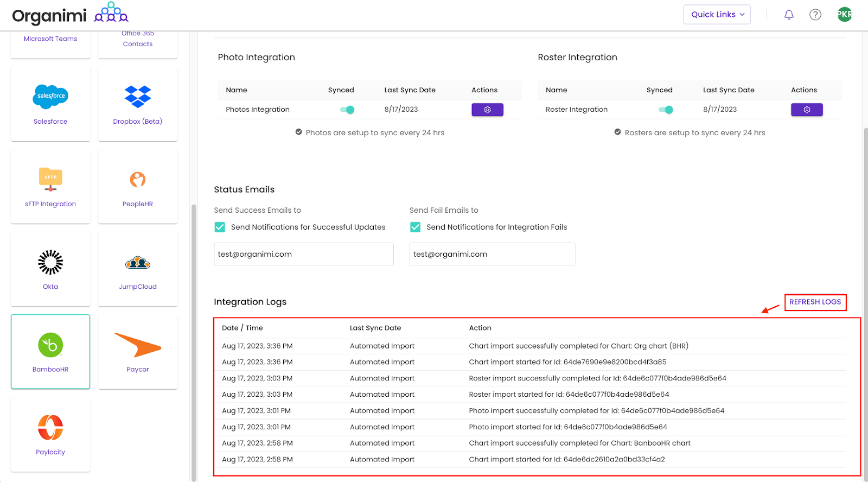Toggle Roster Integration synced switch
The height and width of the screenshot is (482, 868).
666,110
